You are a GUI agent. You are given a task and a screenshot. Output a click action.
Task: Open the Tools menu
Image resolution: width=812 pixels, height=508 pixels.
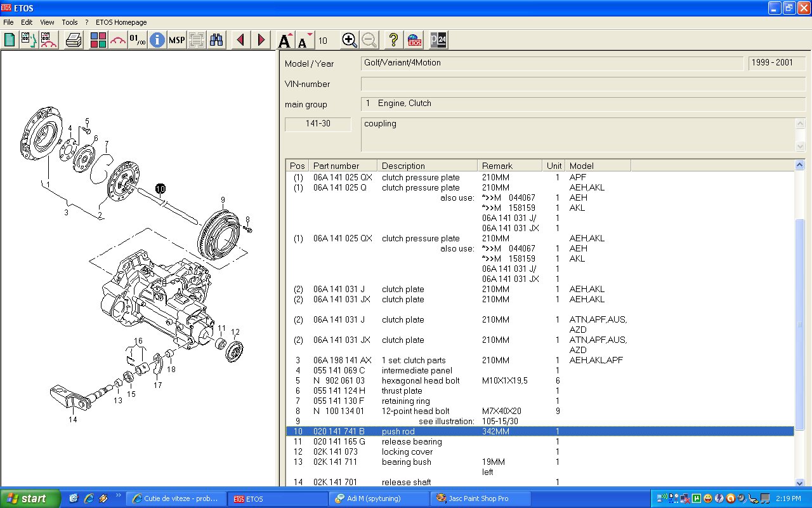click(70, 22)
